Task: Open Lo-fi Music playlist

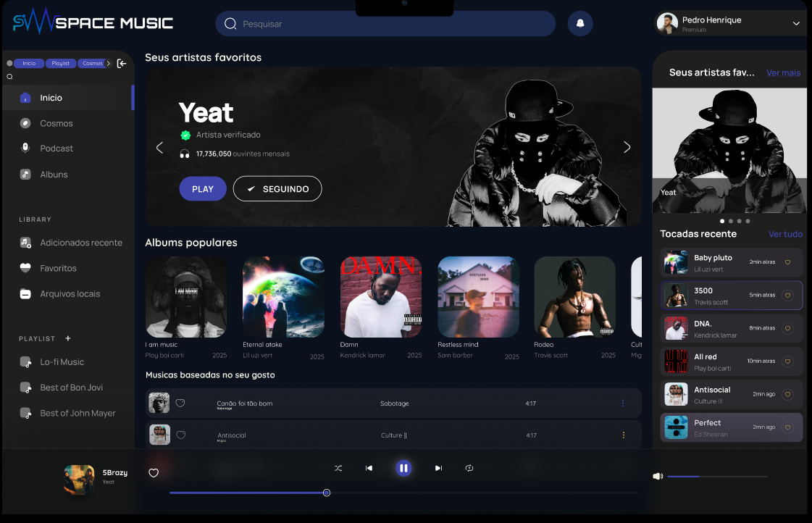Action: [51, 362]
